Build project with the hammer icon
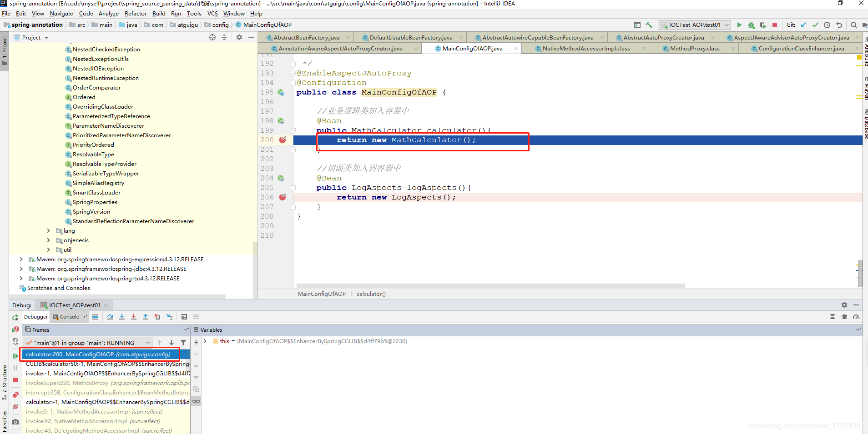Image resolution: width=868 pixels, height=434 pixels. (649, 25)
